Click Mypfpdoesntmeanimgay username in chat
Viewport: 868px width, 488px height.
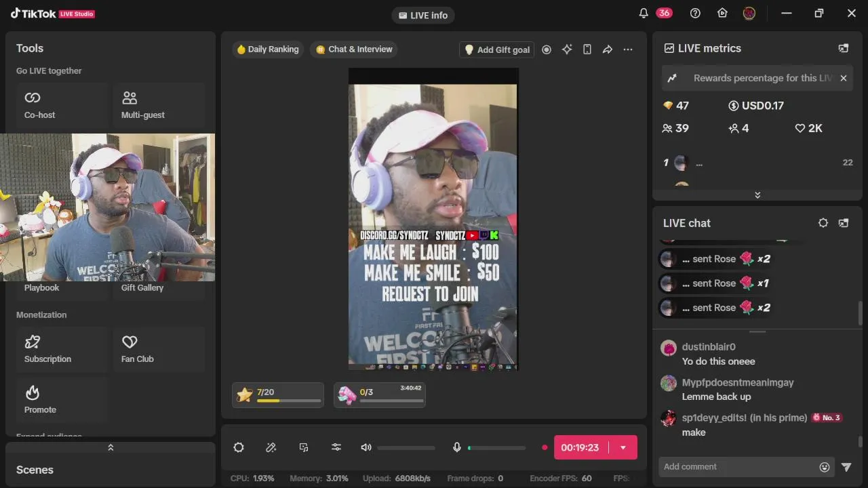click(738, 382)
